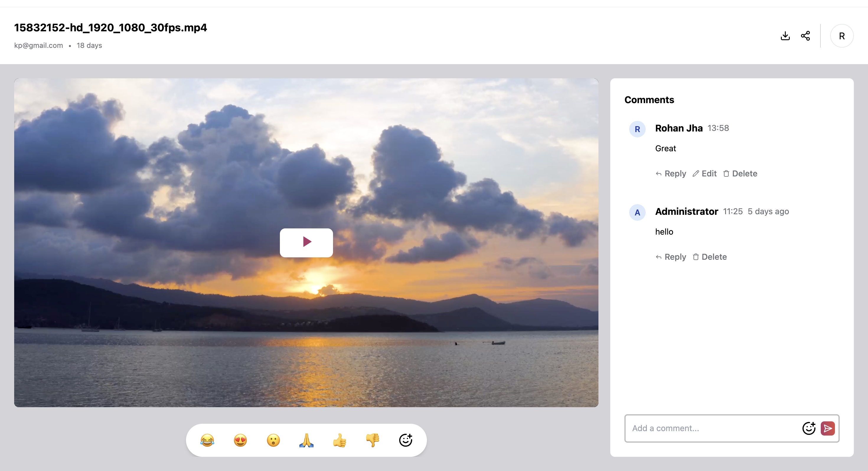React with the laughing tears emoji
Image resolution: width=868 pixels, height=471 pixels.
coord(207,440)
